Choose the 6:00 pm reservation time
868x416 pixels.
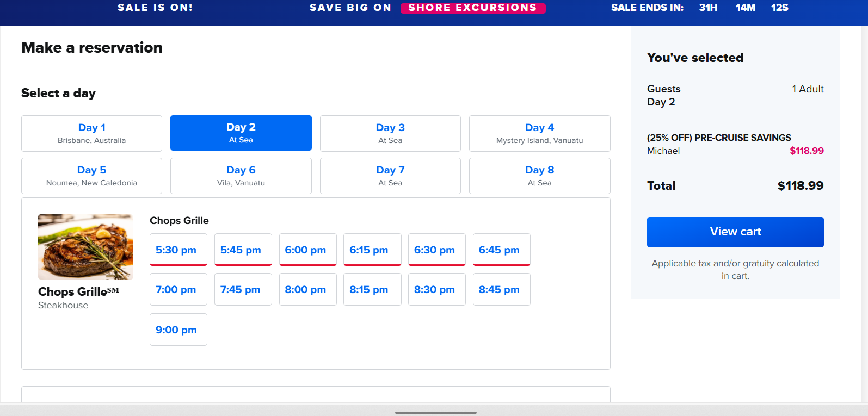click(x=307, y=250)
